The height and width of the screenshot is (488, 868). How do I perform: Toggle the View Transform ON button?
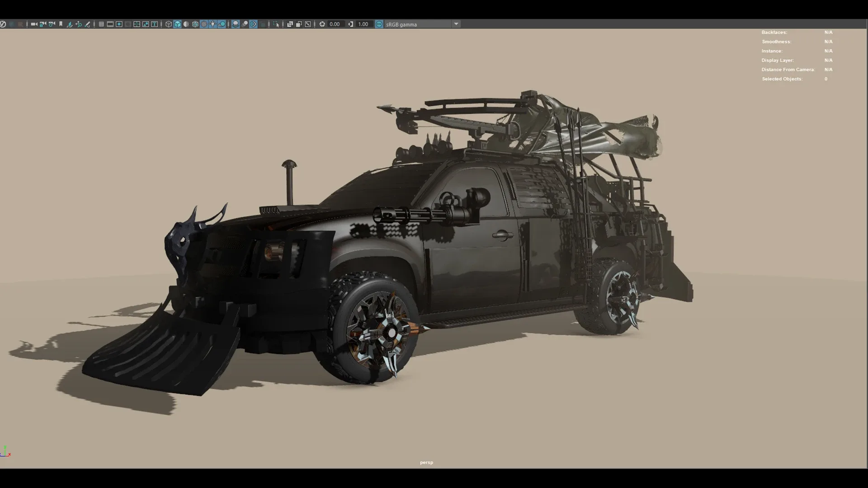click(379, 24)
